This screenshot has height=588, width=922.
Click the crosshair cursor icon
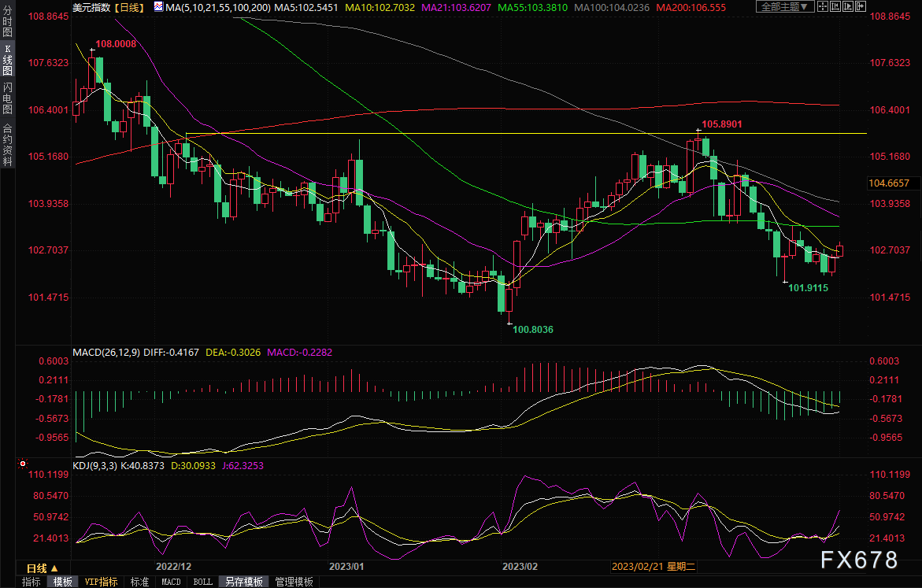click(x=823, y=7)
